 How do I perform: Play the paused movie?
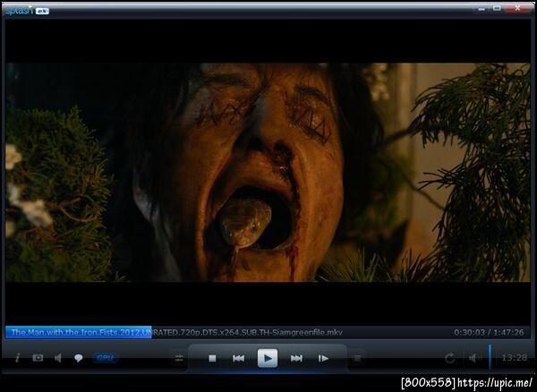[x=268, y=358]
